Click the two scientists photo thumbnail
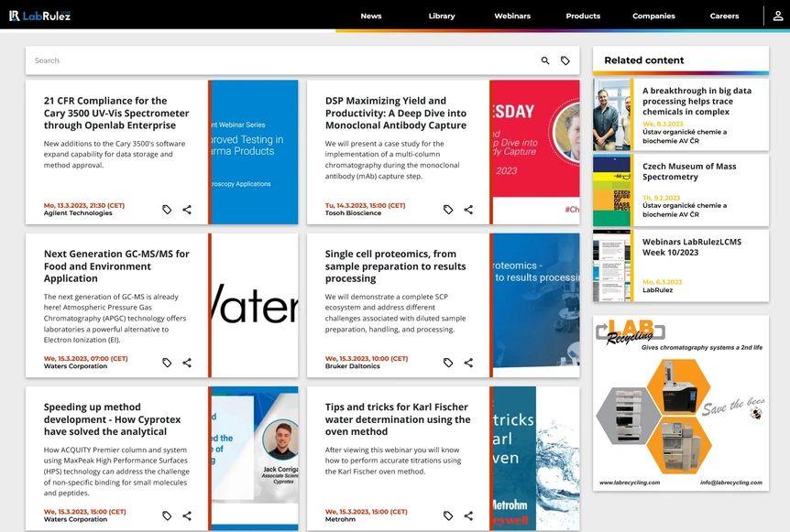This screenshot has height=532, width=790. pyautogui.click(x=611, y=114)
